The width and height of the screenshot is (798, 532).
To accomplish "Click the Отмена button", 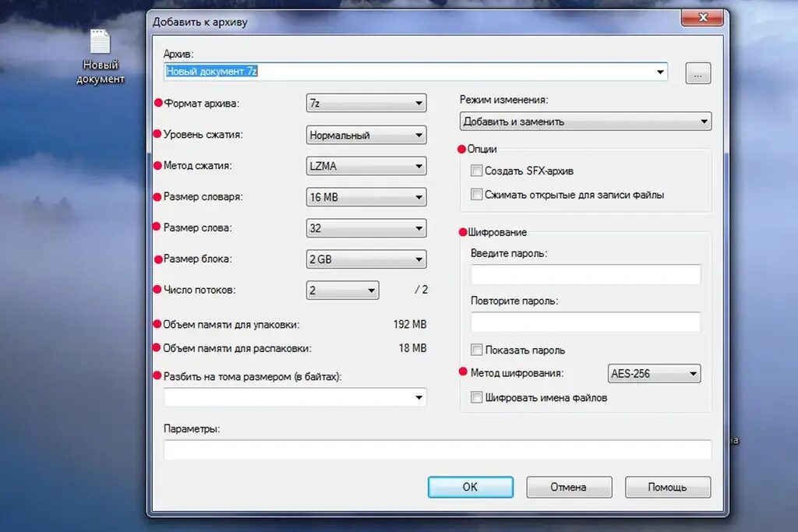I will click(568, 488).
